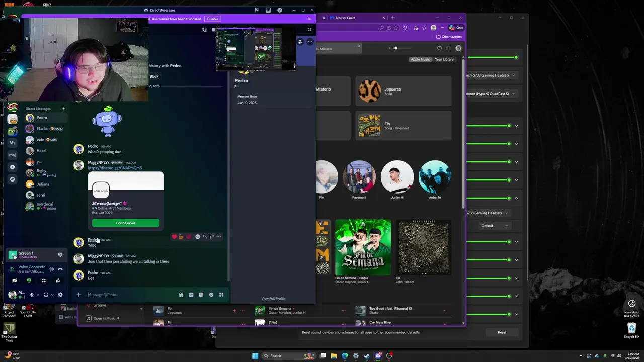Expand headphone output options arrow
This screenshot has width=644, height=362.
pos(52,295)
